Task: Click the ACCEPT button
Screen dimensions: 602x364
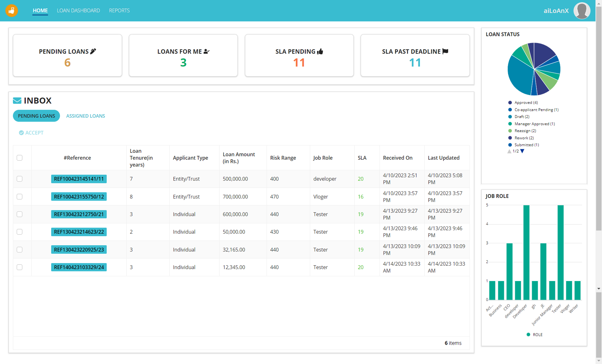Action: coord(31,133)
